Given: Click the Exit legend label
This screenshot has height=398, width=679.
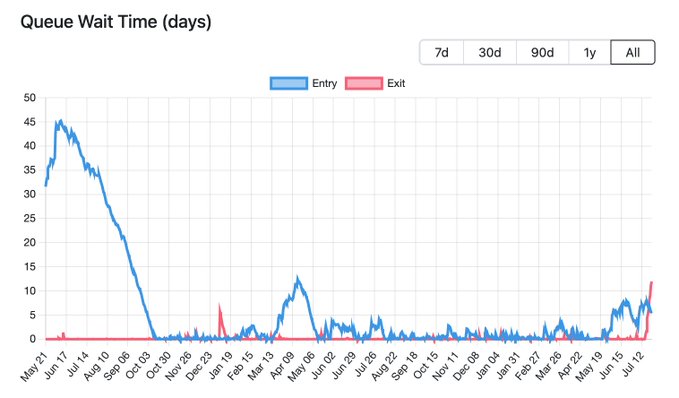Looking at the screenshot, I should pos(396,83).
